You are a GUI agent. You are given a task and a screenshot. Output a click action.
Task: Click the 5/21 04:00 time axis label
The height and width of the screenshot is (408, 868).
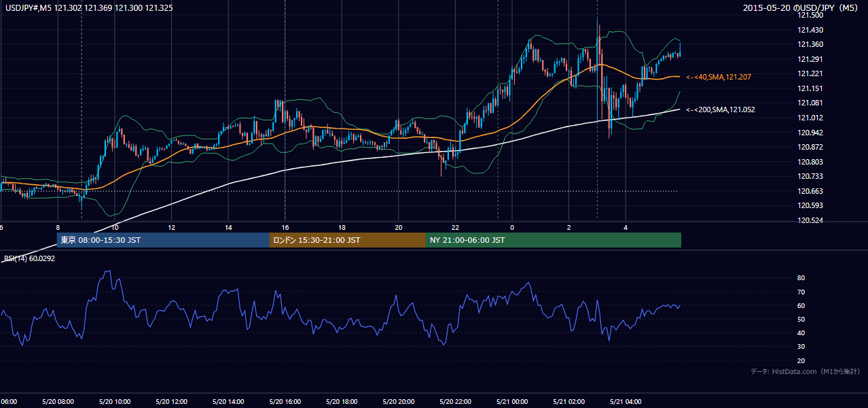(x=626, y=402)
